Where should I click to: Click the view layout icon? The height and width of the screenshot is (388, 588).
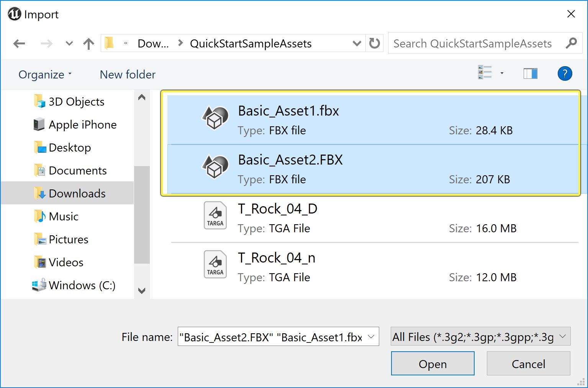[485, 72]
